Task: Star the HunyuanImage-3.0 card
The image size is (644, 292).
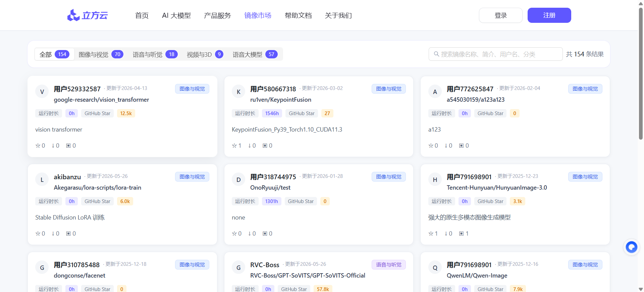Action: click(431, 234)
